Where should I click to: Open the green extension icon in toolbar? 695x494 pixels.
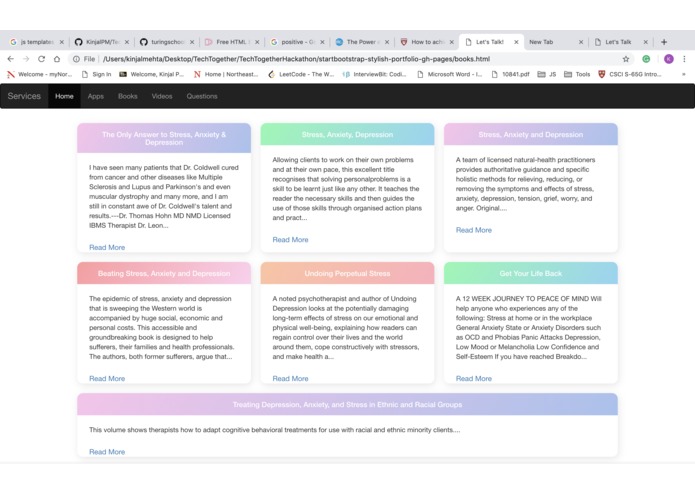click(646, 59)
